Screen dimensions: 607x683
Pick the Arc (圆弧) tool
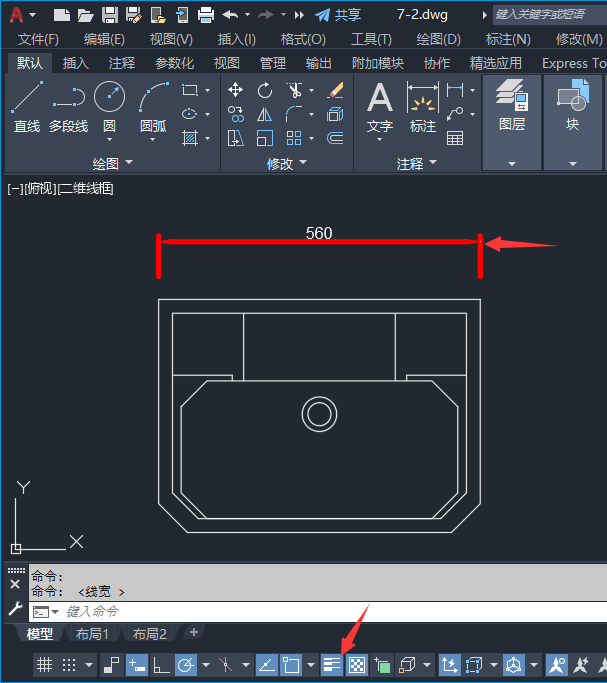click(x=153, y=106)
